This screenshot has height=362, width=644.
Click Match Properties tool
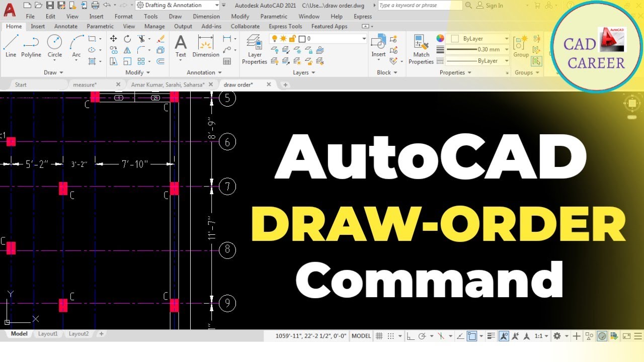(421, 49)
